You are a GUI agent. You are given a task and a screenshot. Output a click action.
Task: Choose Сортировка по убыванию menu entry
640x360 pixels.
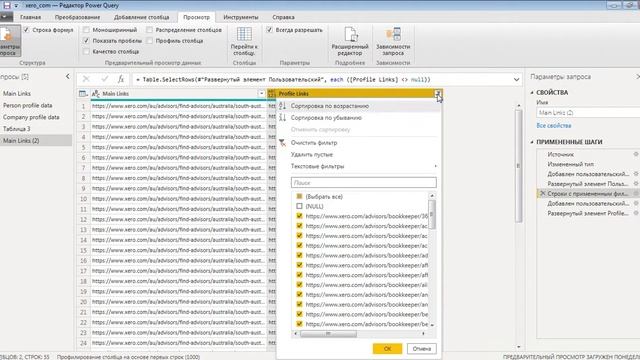326,118
